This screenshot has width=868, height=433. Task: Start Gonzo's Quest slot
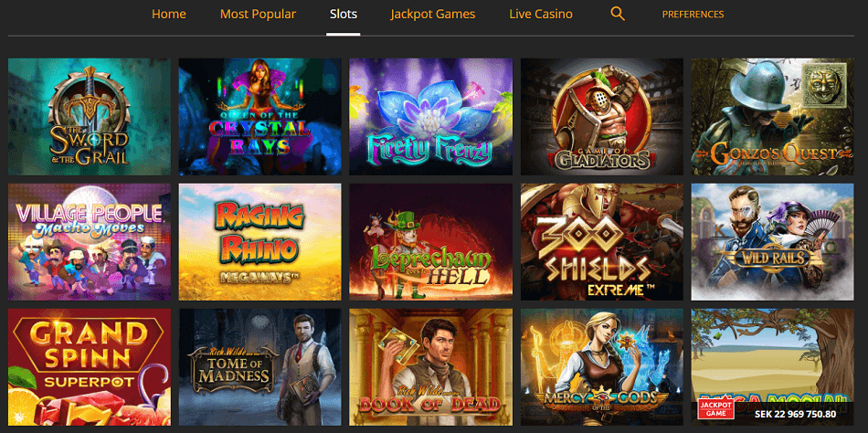pyautogui.click(x=772, y=117)
